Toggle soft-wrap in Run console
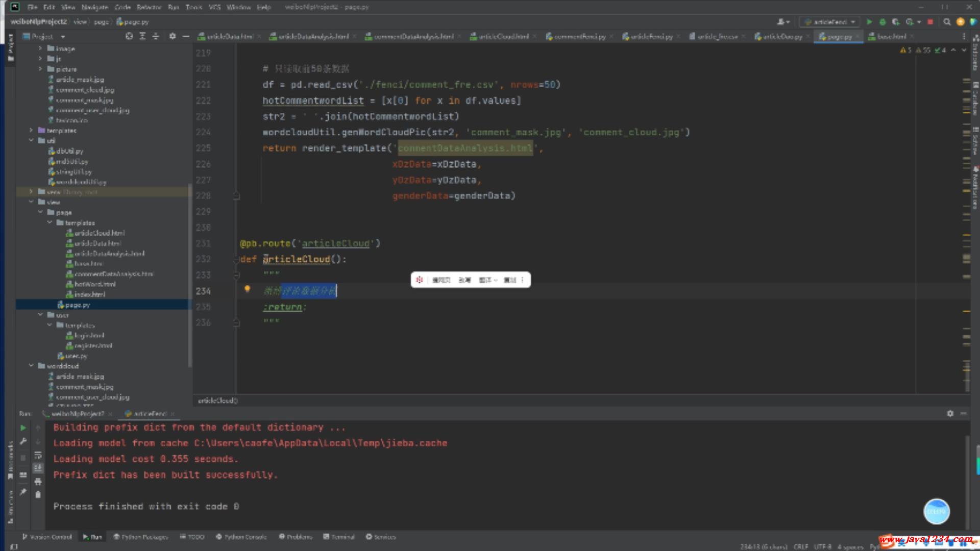980x551 pixels. [38, 455]
